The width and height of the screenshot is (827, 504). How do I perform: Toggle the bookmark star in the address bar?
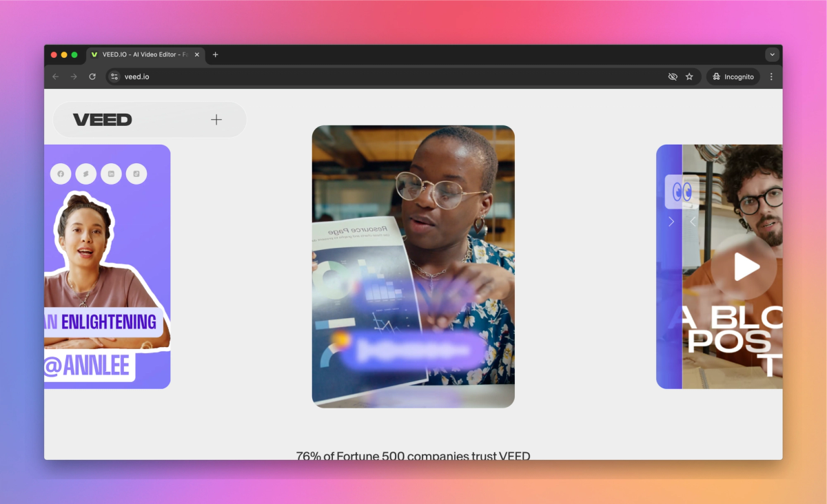(688, 76)
